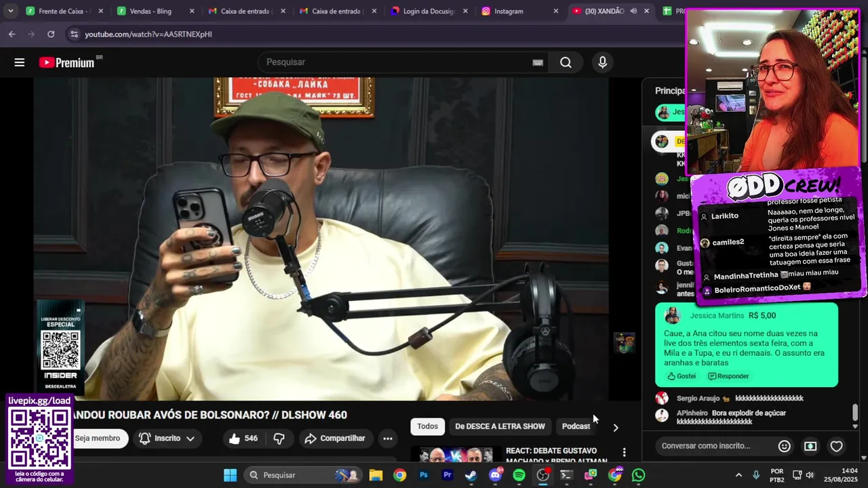The image size is (868, 488).
Task: Open Windows Start menu
Action: (x=230, y=475)
